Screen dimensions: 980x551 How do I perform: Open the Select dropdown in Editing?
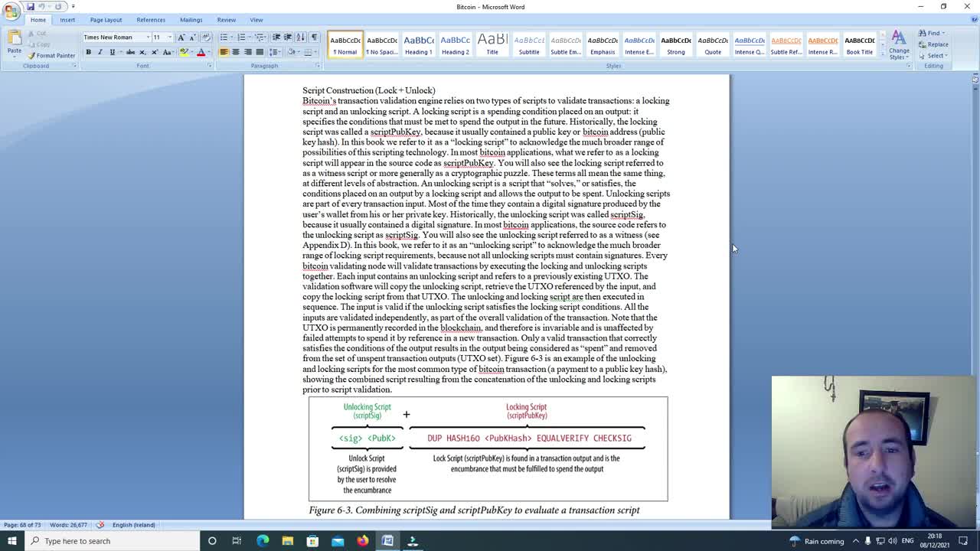coord(934,55)
